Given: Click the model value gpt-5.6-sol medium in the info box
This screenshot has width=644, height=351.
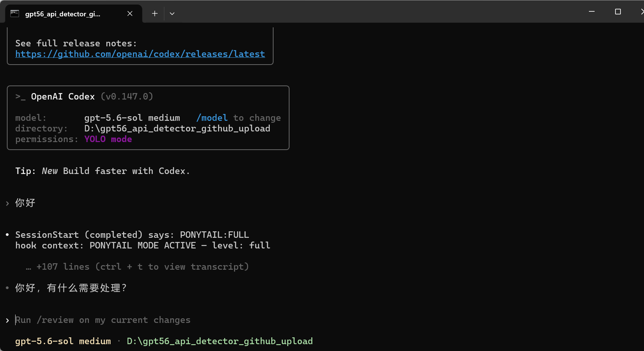Looking at the screenshot, I should (132, 118).
